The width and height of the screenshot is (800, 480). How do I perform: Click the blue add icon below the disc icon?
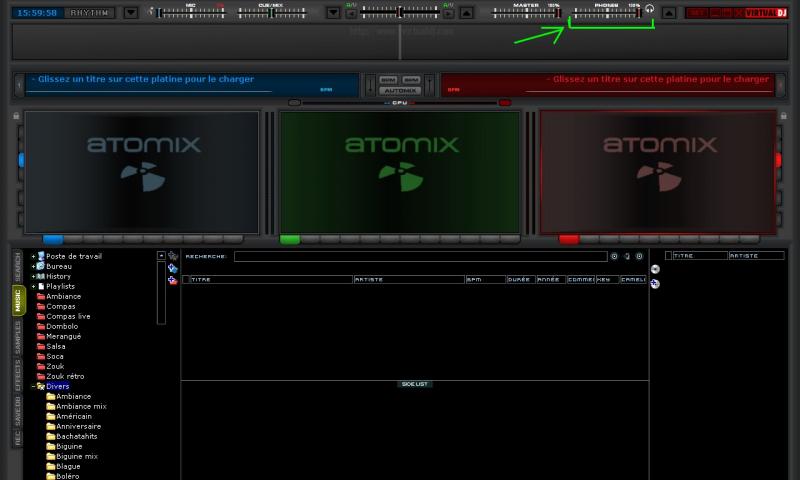point(655,284)
